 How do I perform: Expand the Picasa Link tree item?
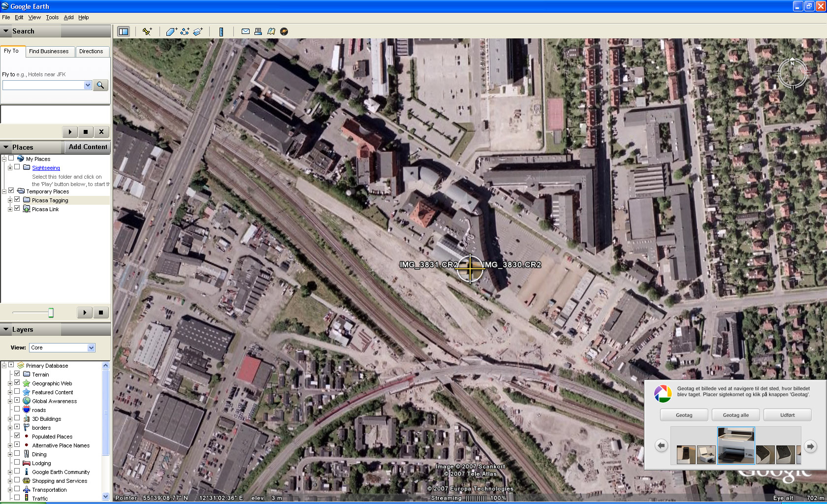[10, 209]
